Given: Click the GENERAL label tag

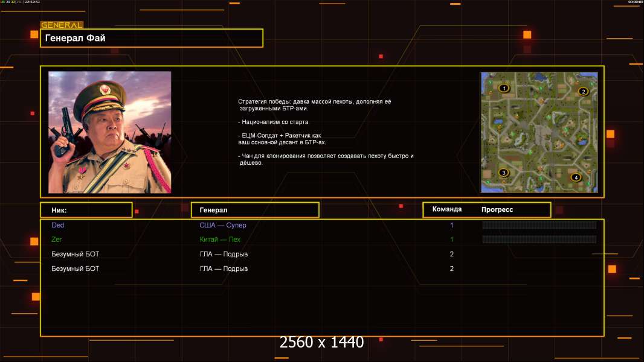Looking at the screenshot, I should click(62, 25).
